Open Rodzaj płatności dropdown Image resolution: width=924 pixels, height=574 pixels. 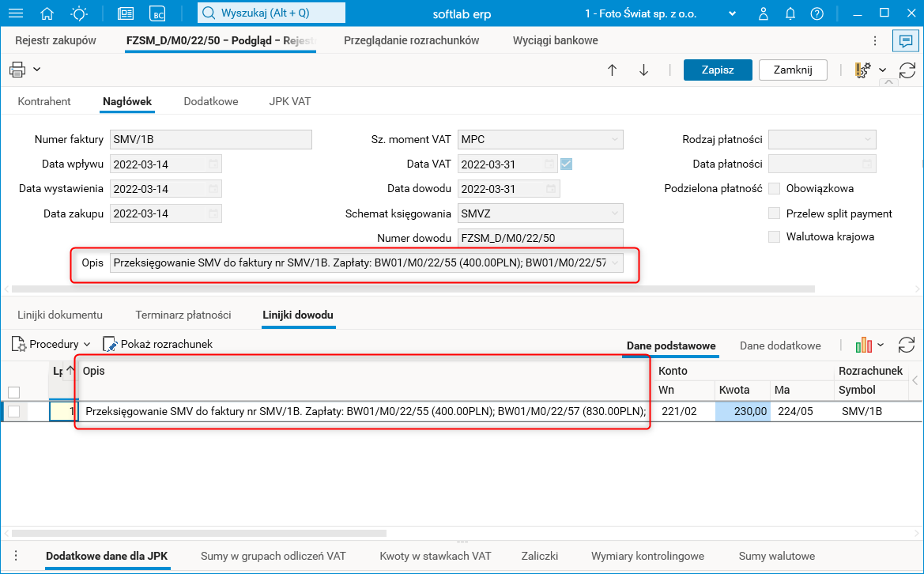[867, 139]
